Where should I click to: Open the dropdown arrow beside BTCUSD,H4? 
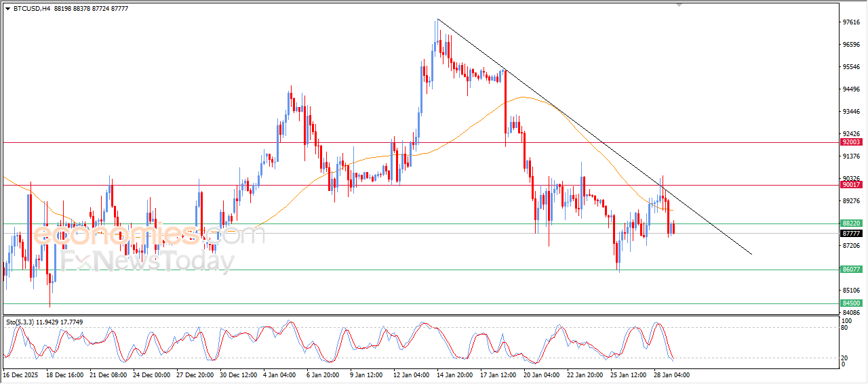pyautogui.click(x=7, y=8)
